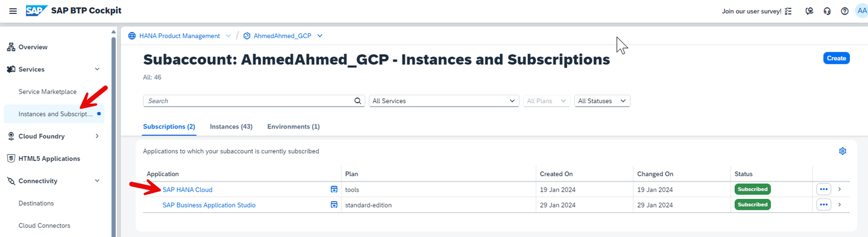Image resolution: width=868 pixels, height=237 pixels.
Task: Click the Connectivity sidebar icon
Action: [11, 181]
